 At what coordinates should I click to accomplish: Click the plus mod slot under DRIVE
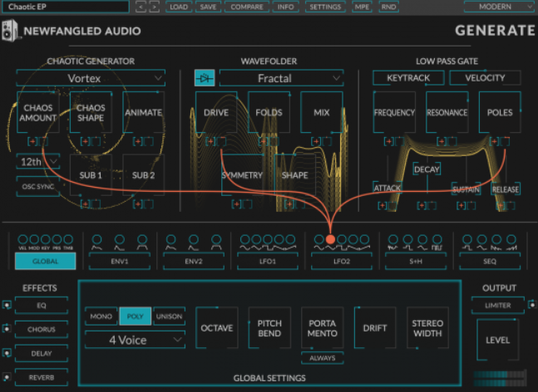210,141
